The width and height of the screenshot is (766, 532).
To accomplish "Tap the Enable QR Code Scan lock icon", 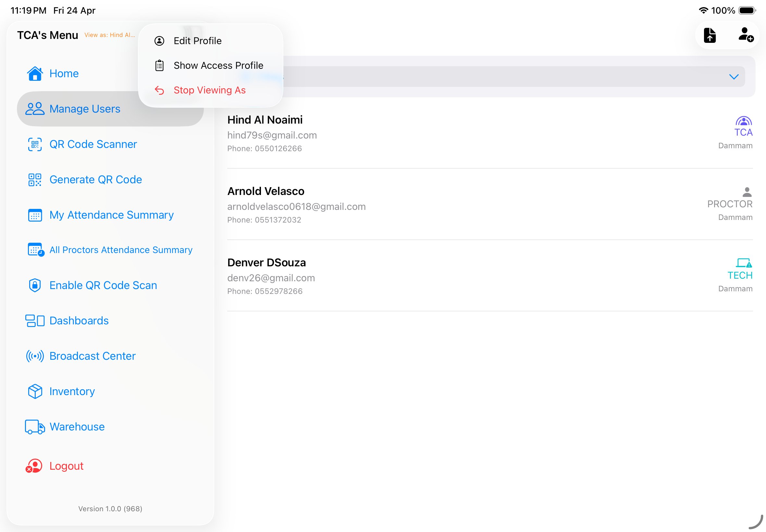I will point(35,285).
